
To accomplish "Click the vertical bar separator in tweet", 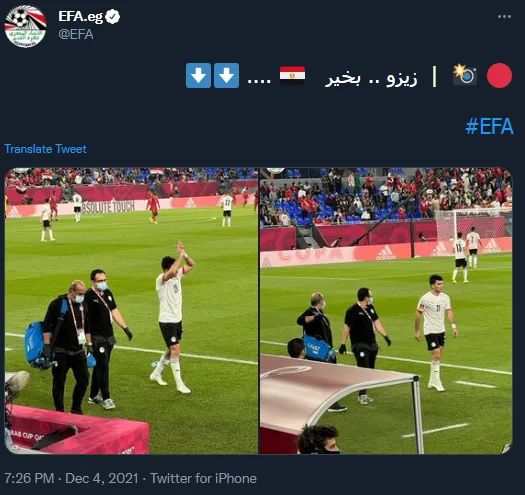I will 435,76.
